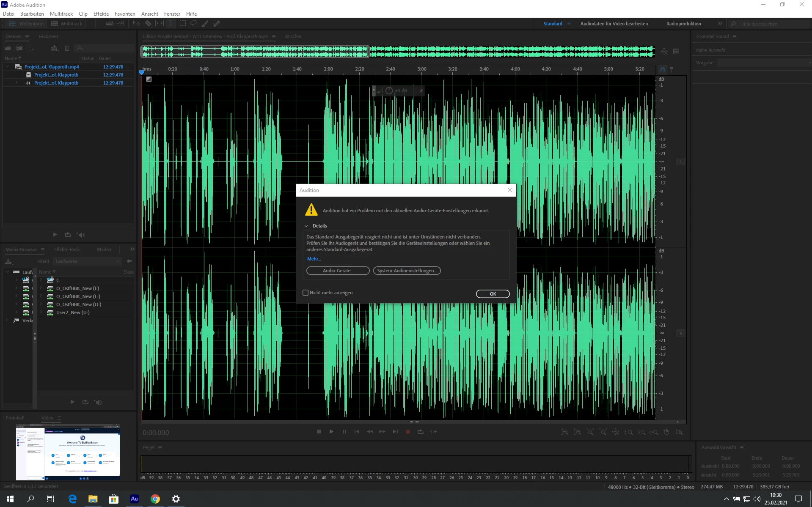Select the Razor tool in the toolbar
The height and width of the screenshot is (507, 812).
point(148,24)
